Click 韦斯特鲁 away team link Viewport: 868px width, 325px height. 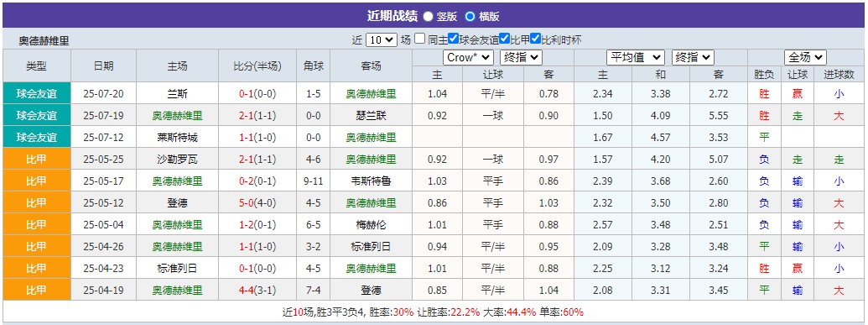pos(371,181)
